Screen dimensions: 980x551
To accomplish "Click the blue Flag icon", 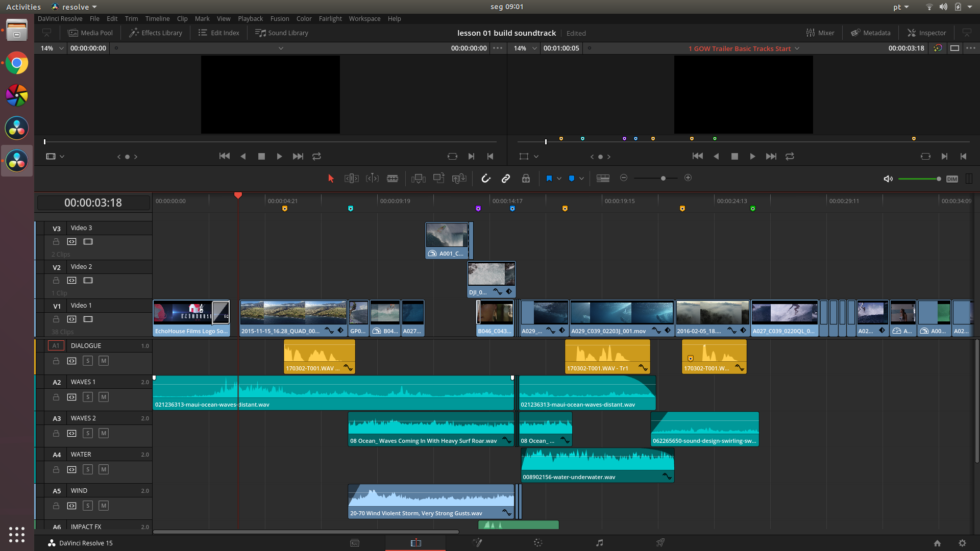I will [549, 179].
